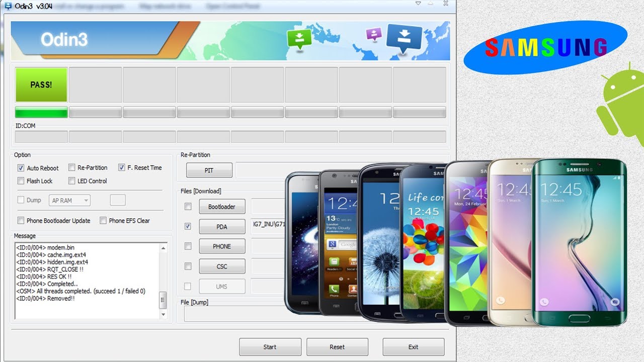Open the AP RAM dropdown
644x362 pixels.
70,200
